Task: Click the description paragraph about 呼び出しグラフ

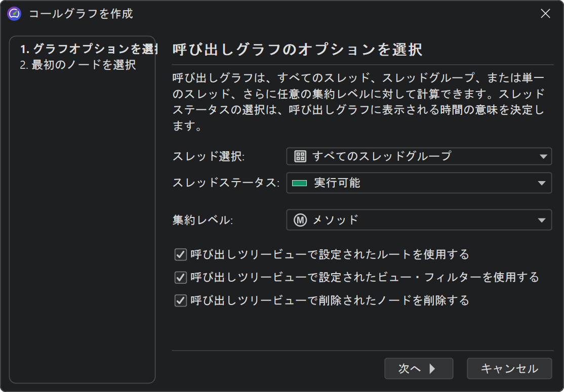Action: pyautogui.click(x=358, y=102)
